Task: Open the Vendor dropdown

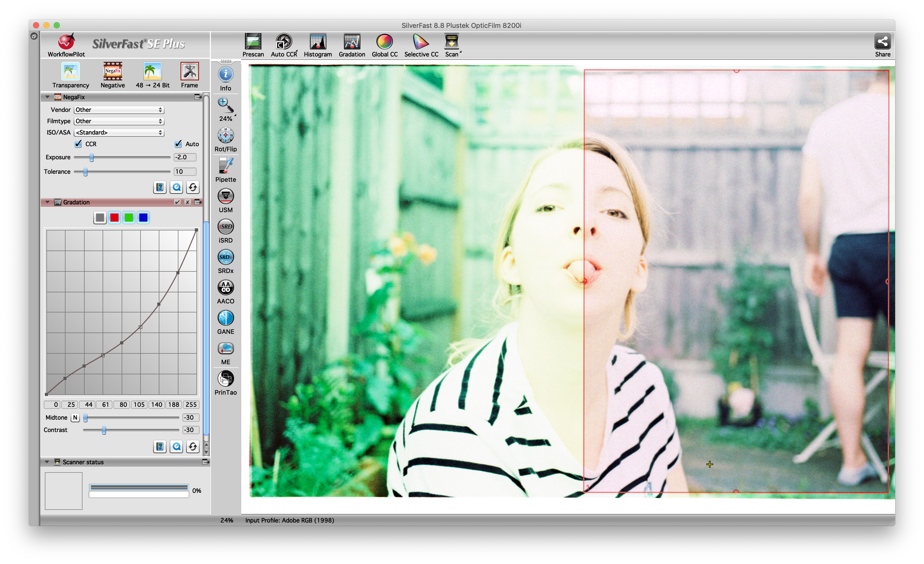Action: 119,110
